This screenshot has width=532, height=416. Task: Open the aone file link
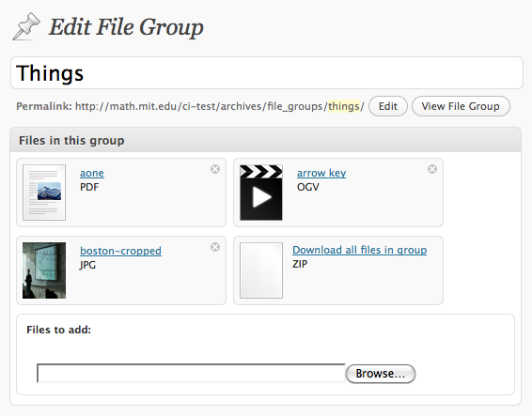92,173
